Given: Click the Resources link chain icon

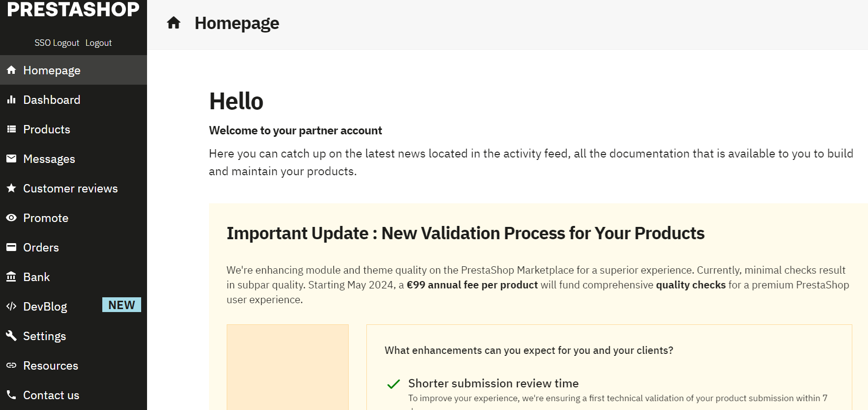Looking at the screenshot, I should [11, 365].
